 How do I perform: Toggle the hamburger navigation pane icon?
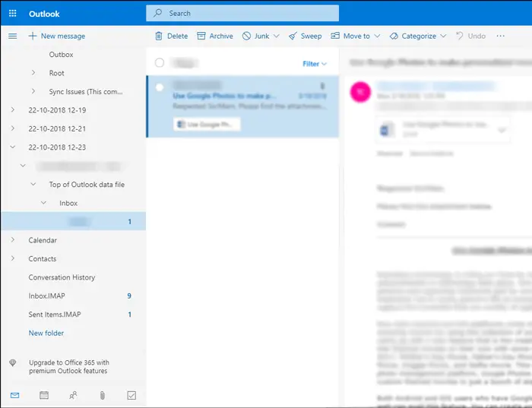point(12,36)
